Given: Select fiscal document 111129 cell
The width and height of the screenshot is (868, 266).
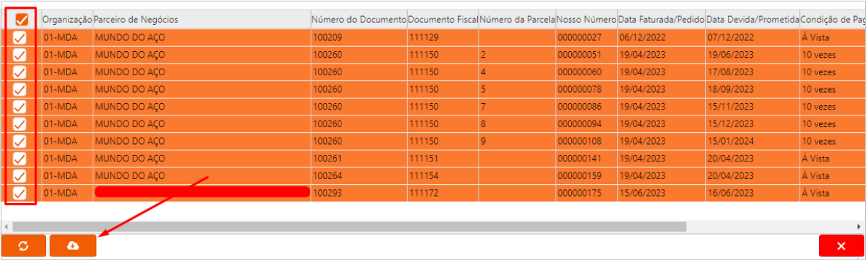Looking at the screenshot, I should tap(443, 38).
